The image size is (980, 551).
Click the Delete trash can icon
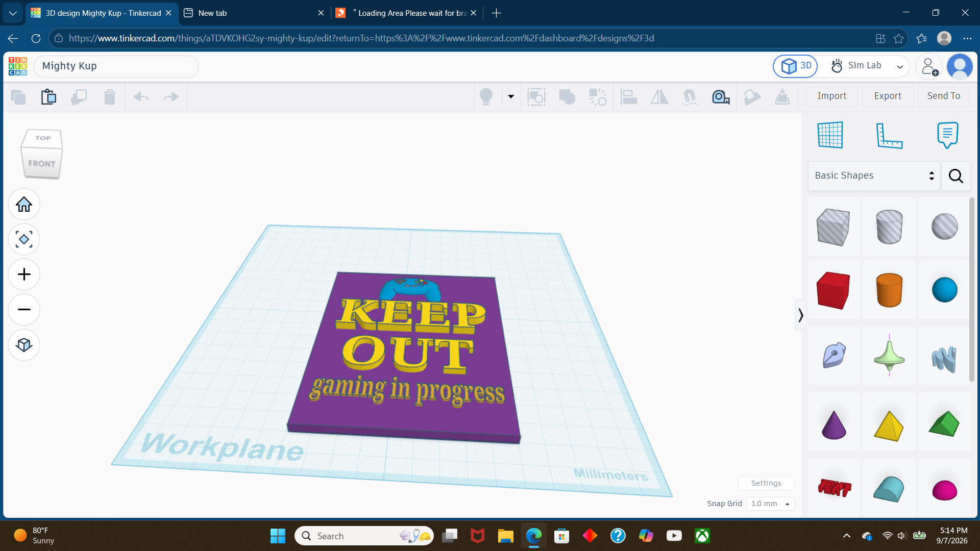tap(110, 96)
